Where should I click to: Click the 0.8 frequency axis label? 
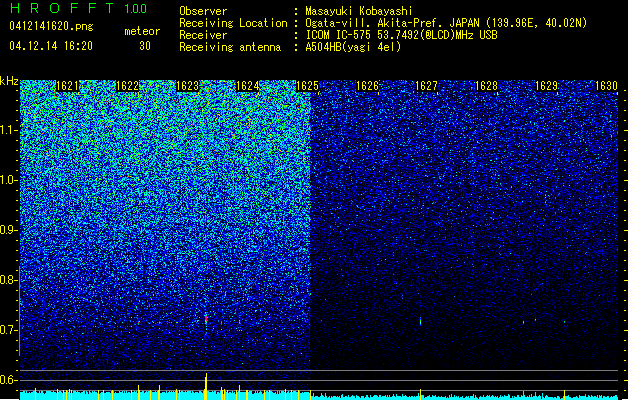tap(9, 280)
